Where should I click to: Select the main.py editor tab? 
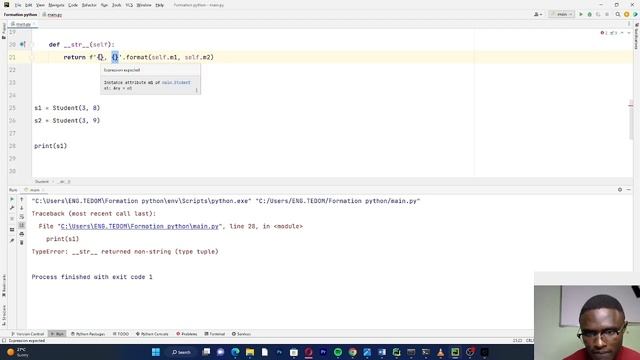22,24
